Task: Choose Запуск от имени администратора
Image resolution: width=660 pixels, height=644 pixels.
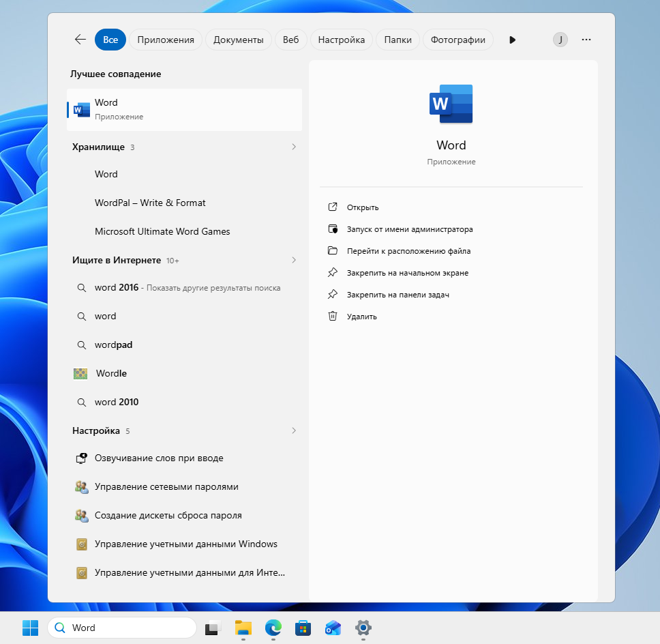Action: pyautogui.click(x=410, y=229)
